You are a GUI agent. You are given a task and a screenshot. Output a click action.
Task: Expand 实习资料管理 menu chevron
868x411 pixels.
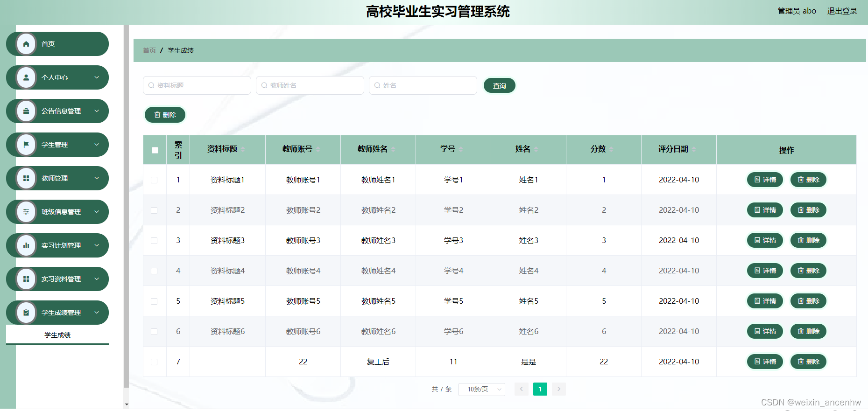tap(97, 279)
